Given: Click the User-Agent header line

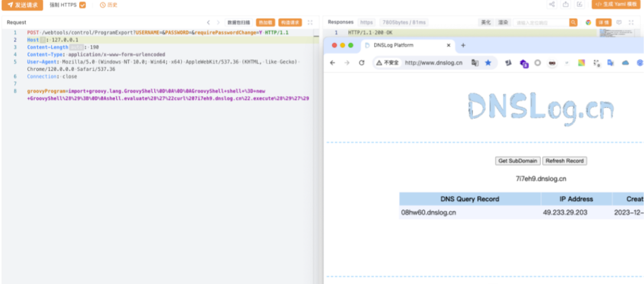Looking at the screenshot, I should click(x=163, y=65).
